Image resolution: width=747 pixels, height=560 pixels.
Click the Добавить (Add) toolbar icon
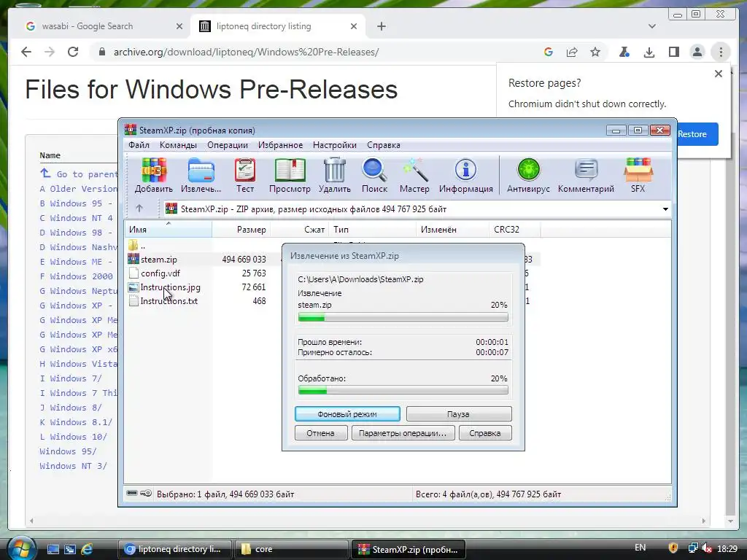[153, 175]
